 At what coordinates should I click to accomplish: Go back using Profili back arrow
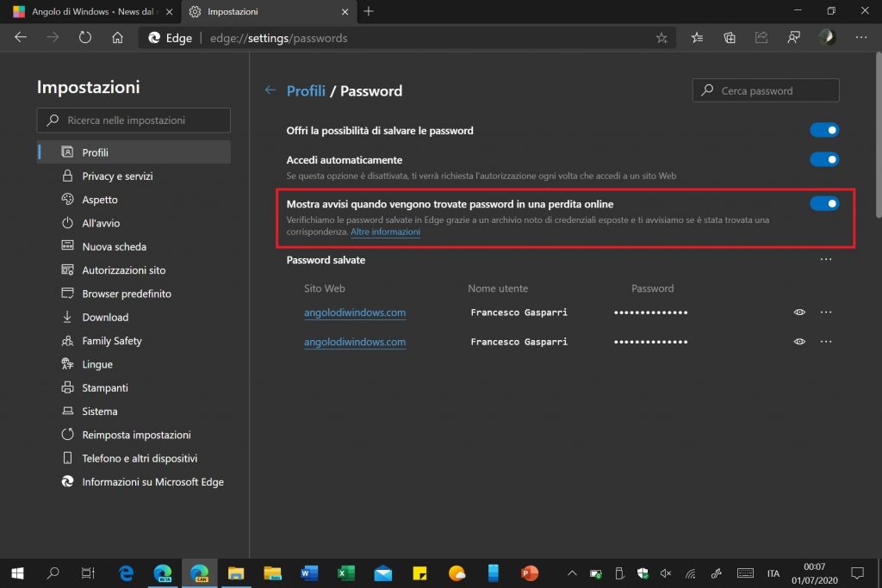pos(270,90)
